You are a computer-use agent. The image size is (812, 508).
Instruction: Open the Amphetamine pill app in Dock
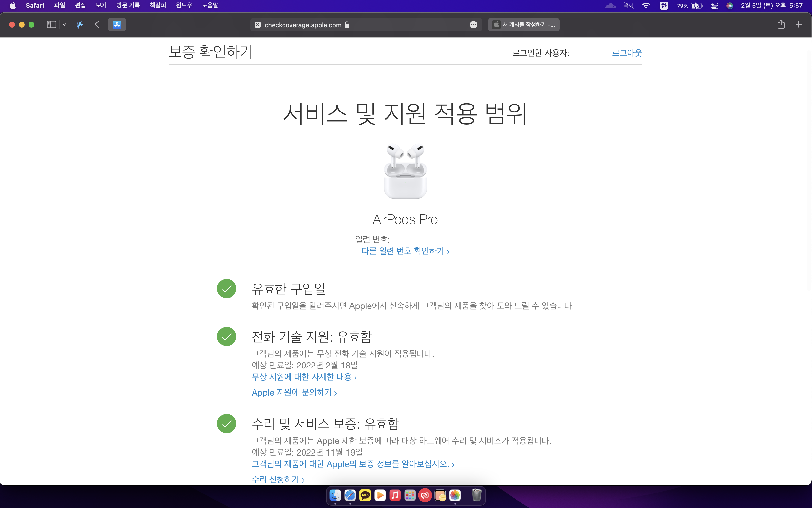click(x=440, y=495)
